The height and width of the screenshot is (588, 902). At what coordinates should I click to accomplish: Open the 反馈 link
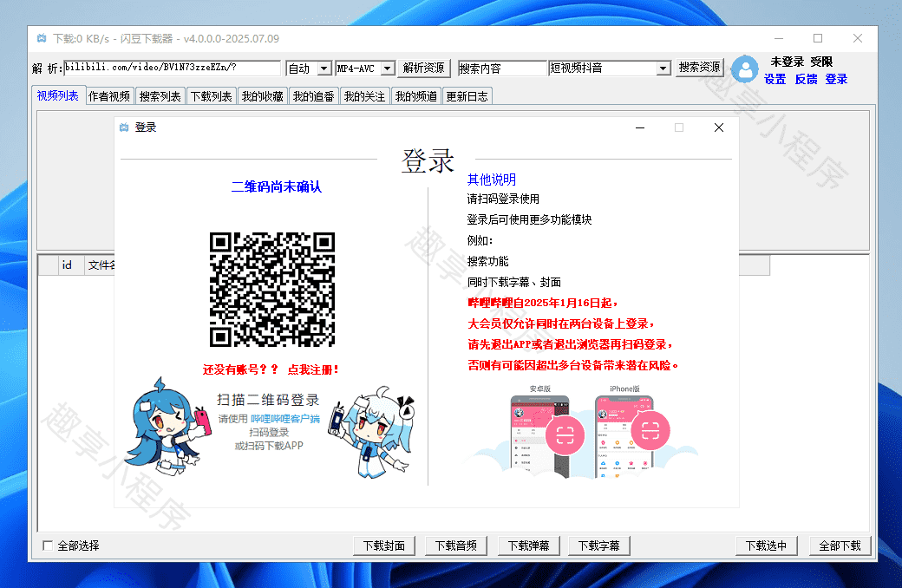pos(806,80)
